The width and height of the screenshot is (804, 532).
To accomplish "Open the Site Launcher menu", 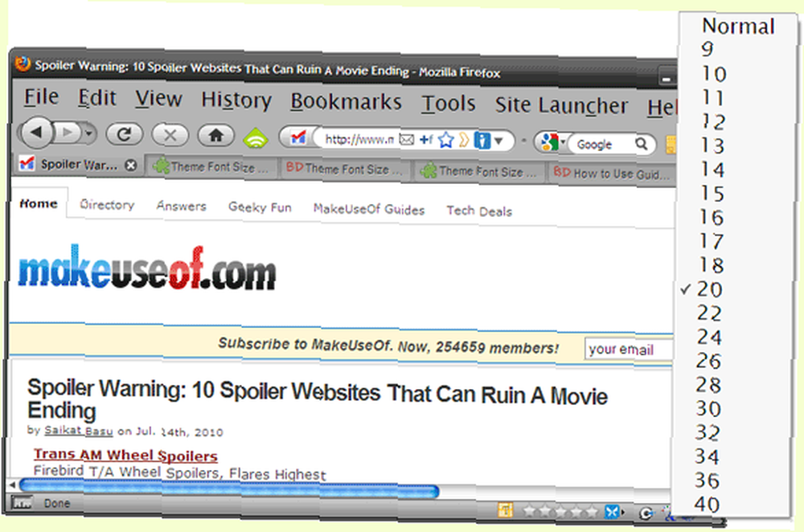I will coord(561,105).
